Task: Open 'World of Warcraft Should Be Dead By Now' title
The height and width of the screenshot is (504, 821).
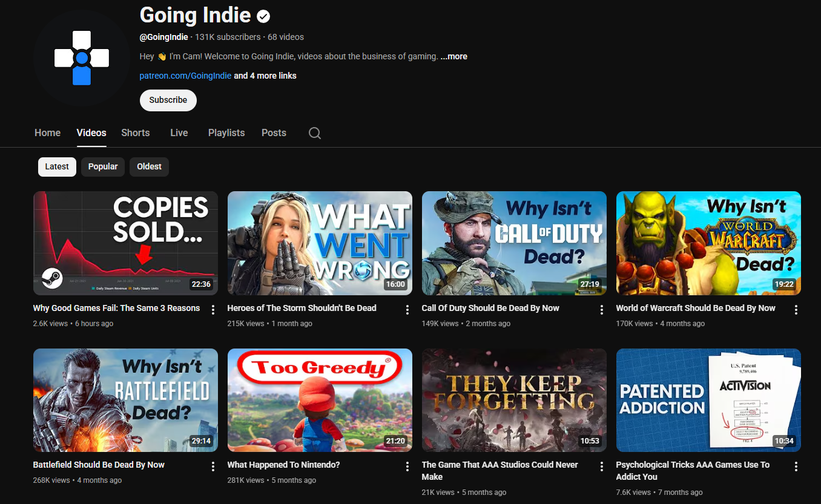Action: coord(696,308)
